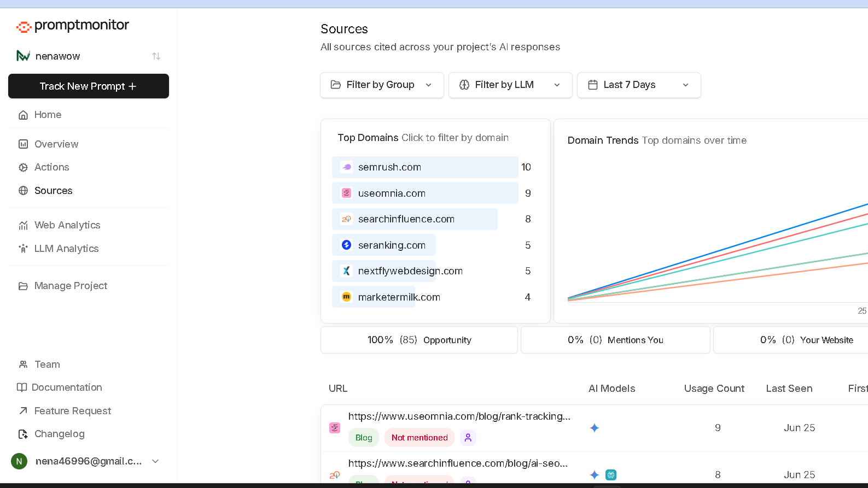Expand account menu chevron beside email
868x488 pixels.
tap(155, 461)
